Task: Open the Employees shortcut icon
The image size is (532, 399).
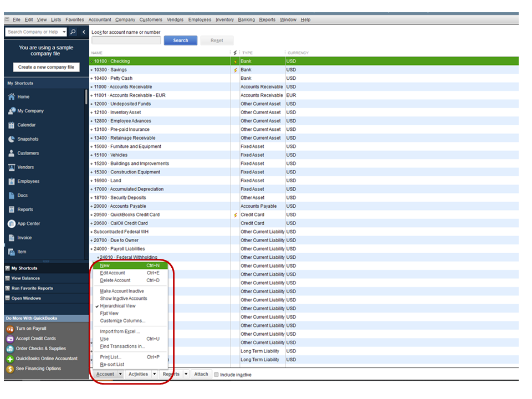Action: tap(12, 181)
